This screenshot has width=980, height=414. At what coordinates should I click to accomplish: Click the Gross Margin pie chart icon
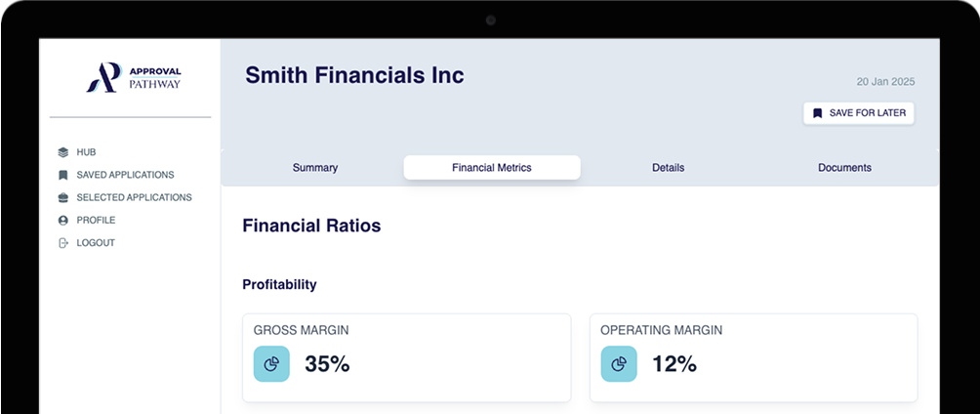pos(271,364)
